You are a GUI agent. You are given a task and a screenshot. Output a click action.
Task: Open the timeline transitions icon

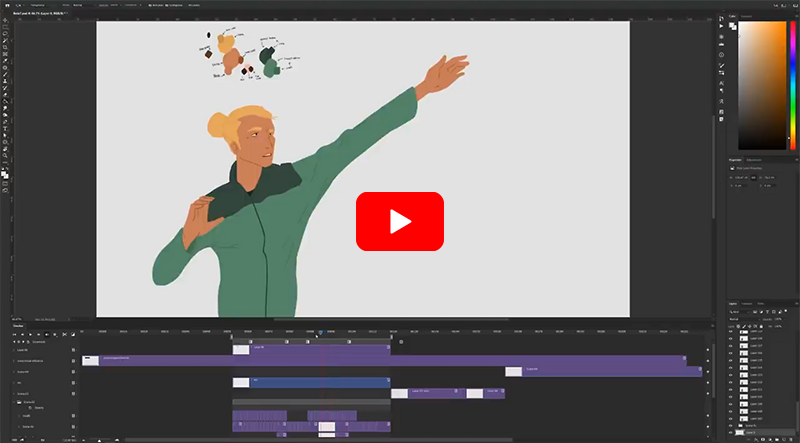coord(73,334)
